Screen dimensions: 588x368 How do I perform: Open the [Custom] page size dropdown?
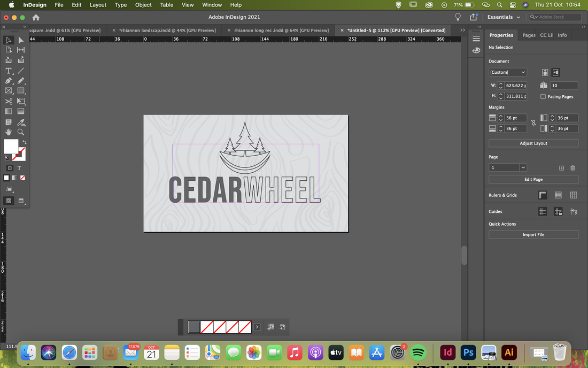pos(507,72)
